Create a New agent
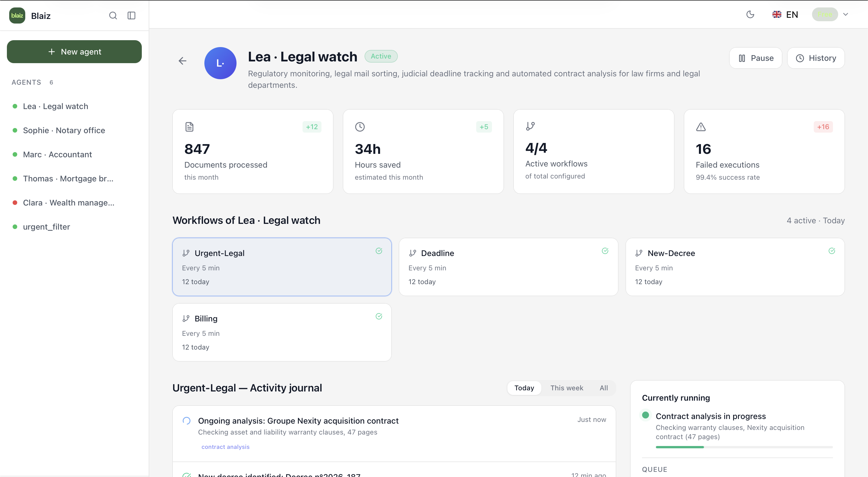The width and height of the screenshot is (868, 477). [x=74, y=52]
